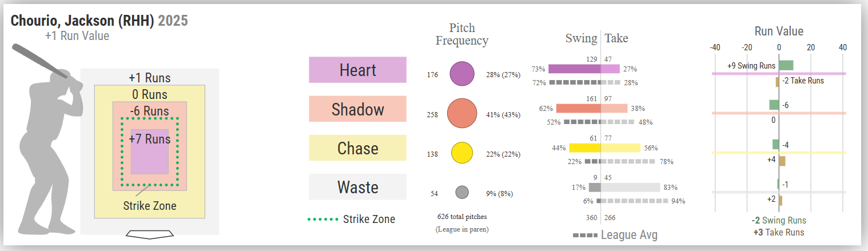Select the Chase zone label
This screenshot has height=251, width=868.
coord(357,148)
